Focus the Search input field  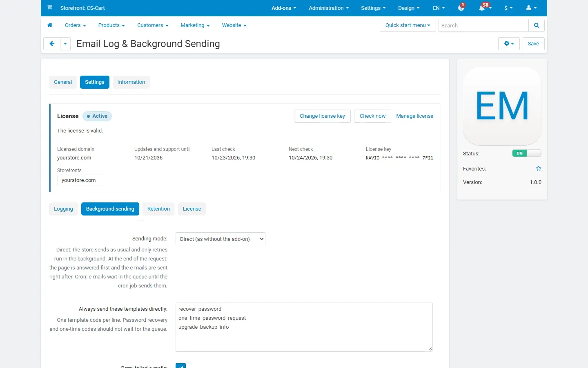pyautogui.click(x=483, y=25)
